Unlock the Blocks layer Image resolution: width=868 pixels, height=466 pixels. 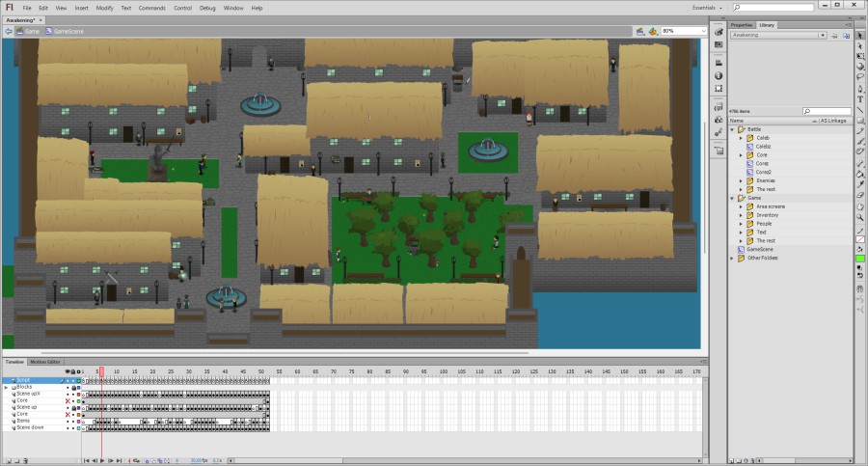tap(73, 387)
